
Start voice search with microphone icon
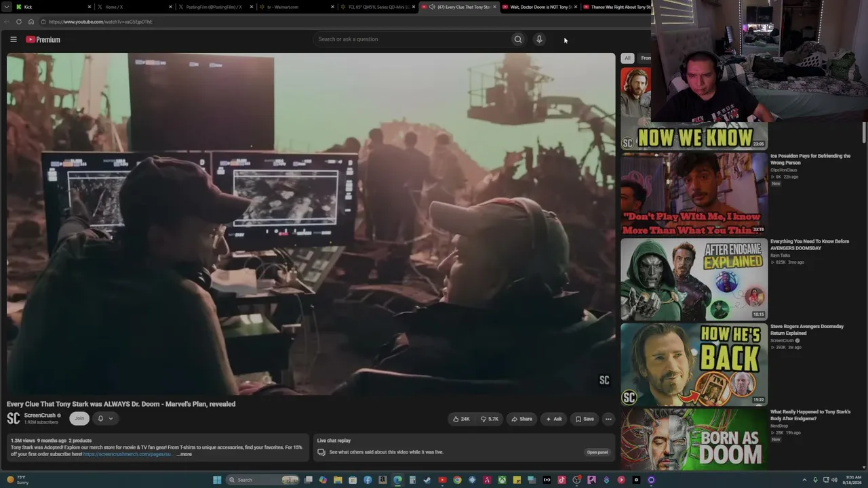(x=539, y=39)
